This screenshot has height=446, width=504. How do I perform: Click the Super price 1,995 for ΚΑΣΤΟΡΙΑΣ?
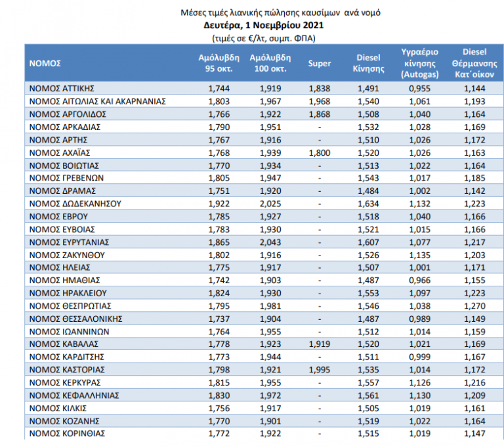pos(319,370)
